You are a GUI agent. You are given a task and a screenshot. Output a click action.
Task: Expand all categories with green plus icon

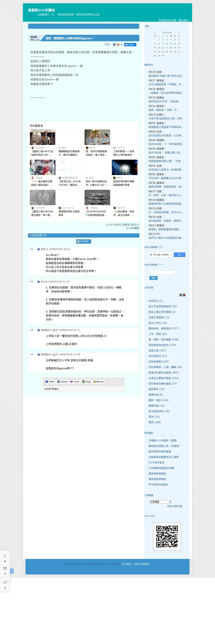[181, 295]
